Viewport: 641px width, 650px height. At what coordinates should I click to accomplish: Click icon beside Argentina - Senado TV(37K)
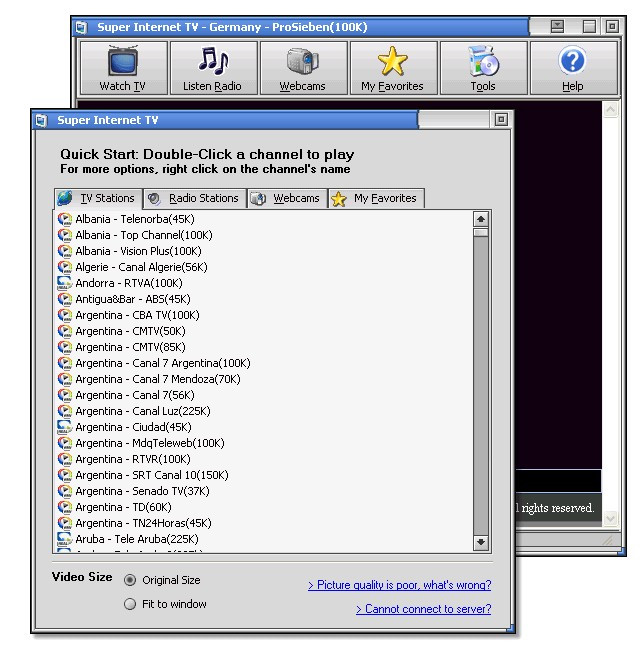pos(65,491)
